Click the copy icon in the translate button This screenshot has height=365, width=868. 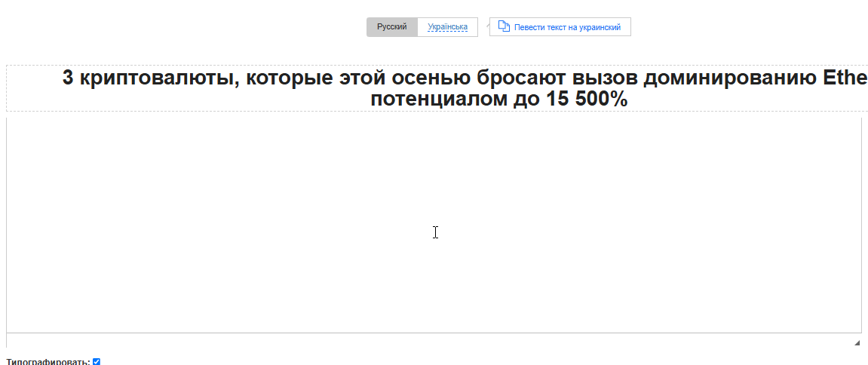[503, 26]
